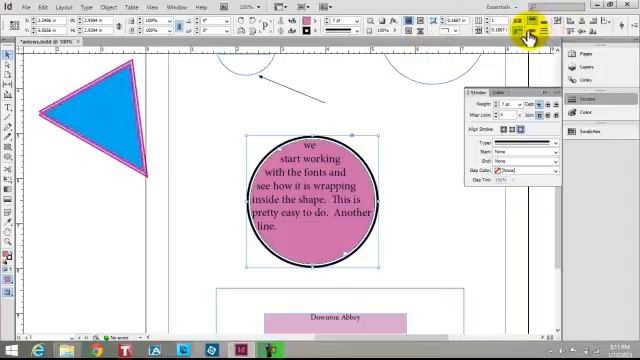Open the Window menu

click(177, 7)
